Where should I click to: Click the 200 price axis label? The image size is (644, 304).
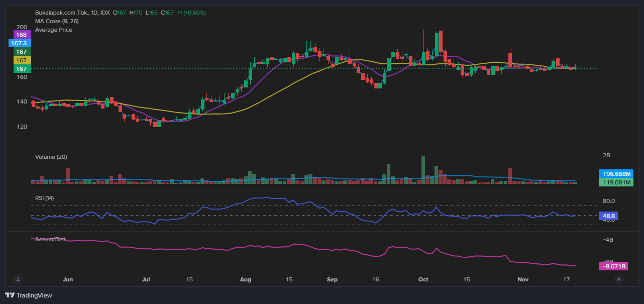coord(22,27)
